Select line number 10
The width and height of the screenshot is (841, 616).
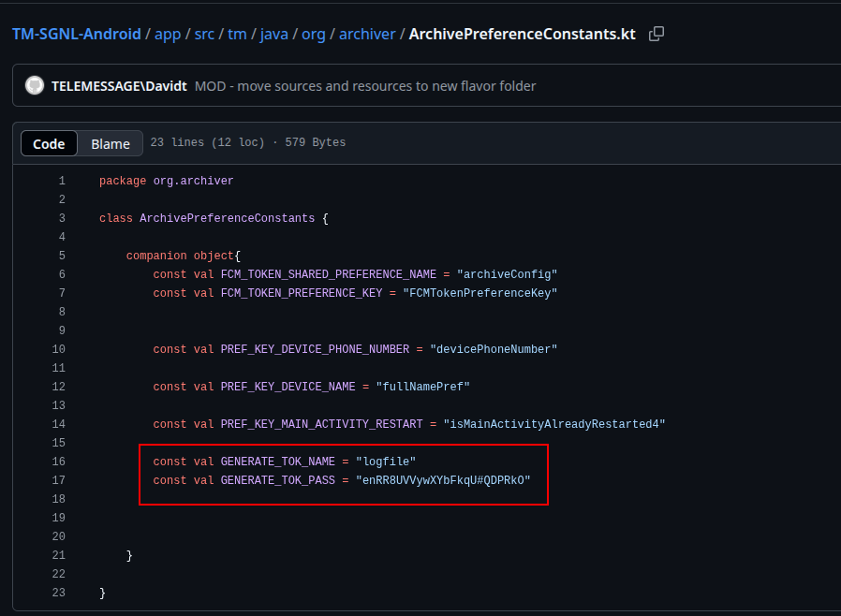pos(58,349)
